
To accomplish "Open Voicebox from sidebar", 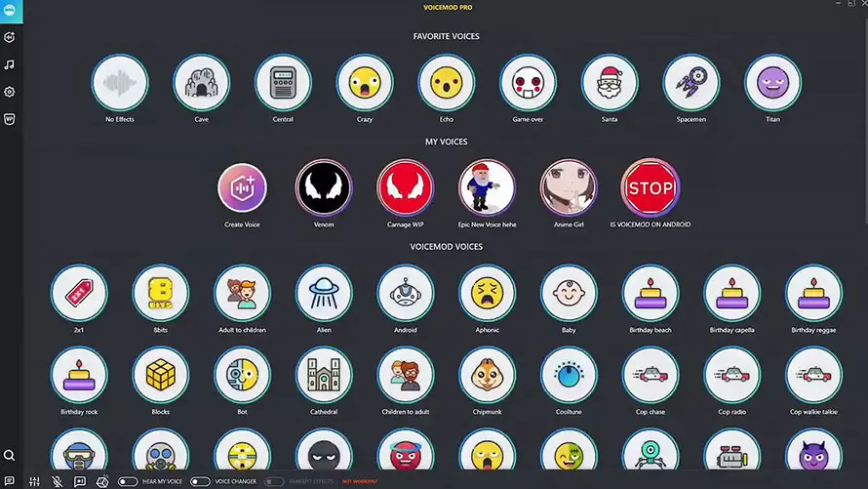I will [x=10, y=37].
